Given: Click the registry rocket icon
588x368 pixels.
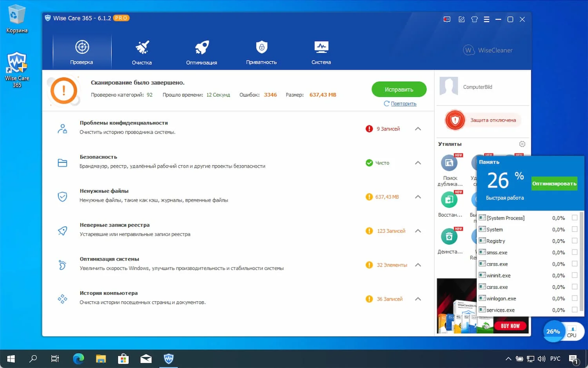Looking at the screenshot, I should pyautogui.click(x=62, y=231).
